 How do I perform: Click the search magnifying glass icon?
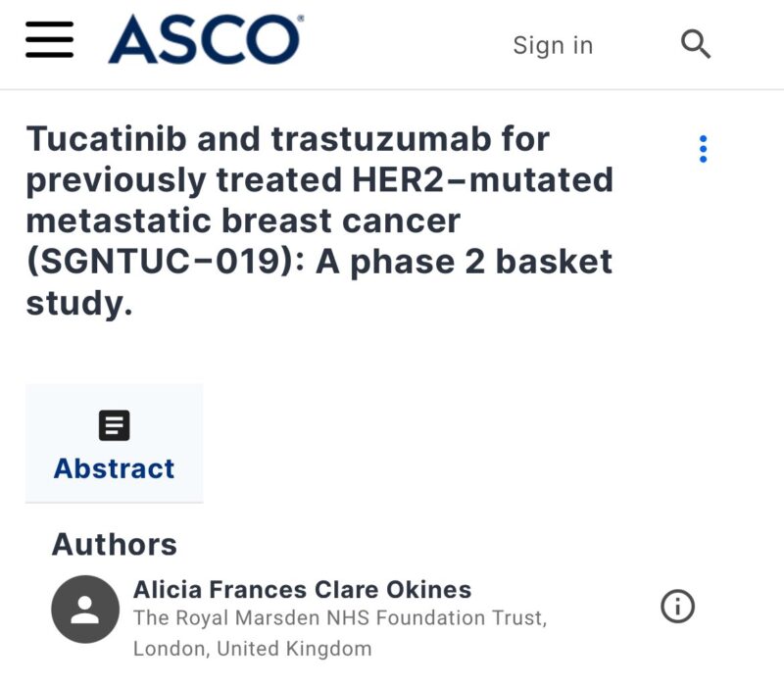point(696,43)
